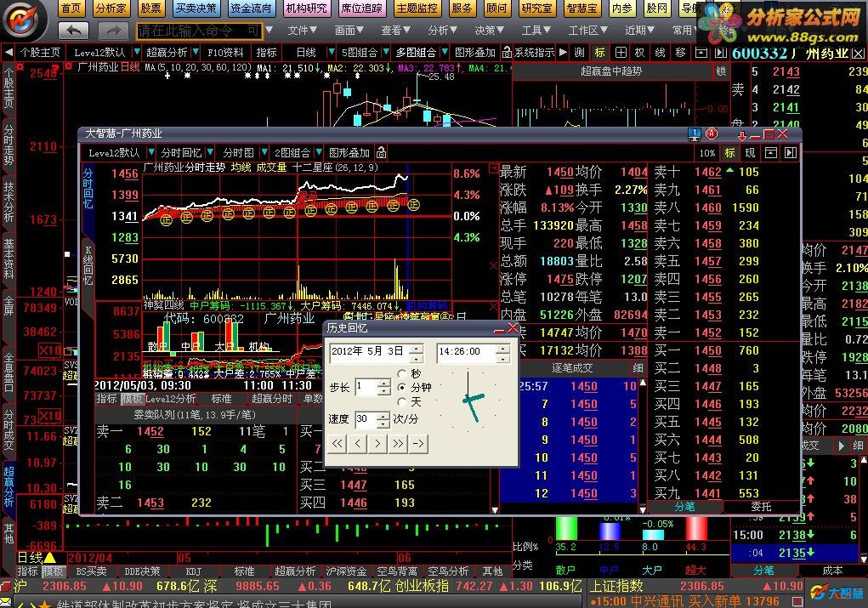Click the red down-arrow pin icon in popup title

[742, 135]
